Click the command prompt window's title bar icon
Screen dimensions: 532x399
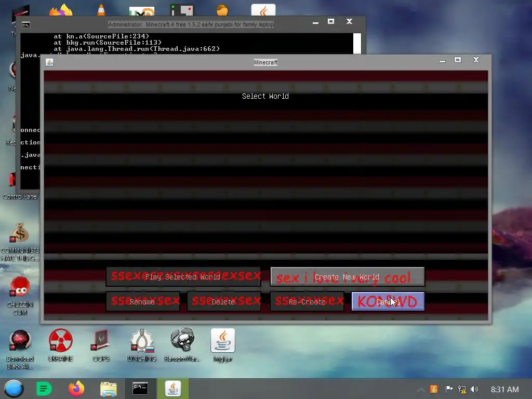26,25
